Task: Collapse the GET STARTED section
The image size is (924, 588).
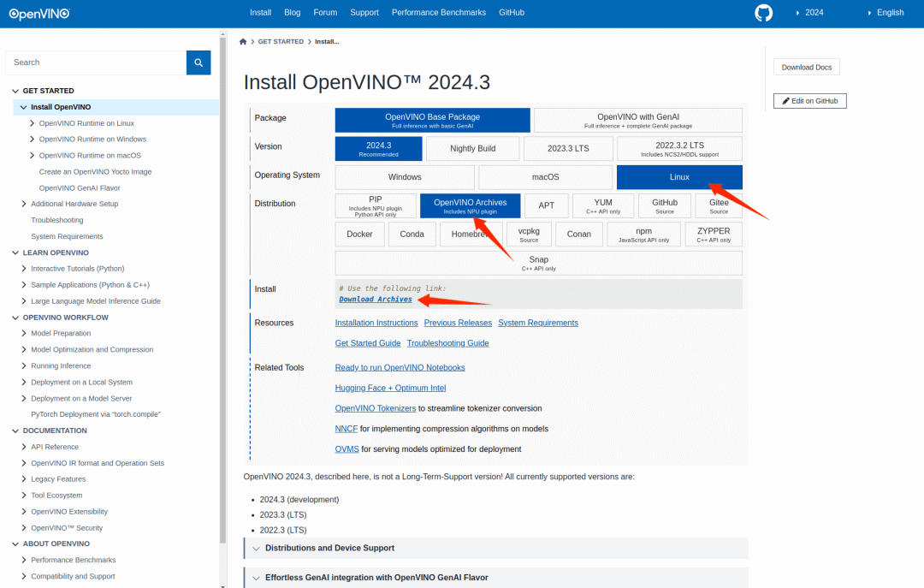Action: pos(15,91)
